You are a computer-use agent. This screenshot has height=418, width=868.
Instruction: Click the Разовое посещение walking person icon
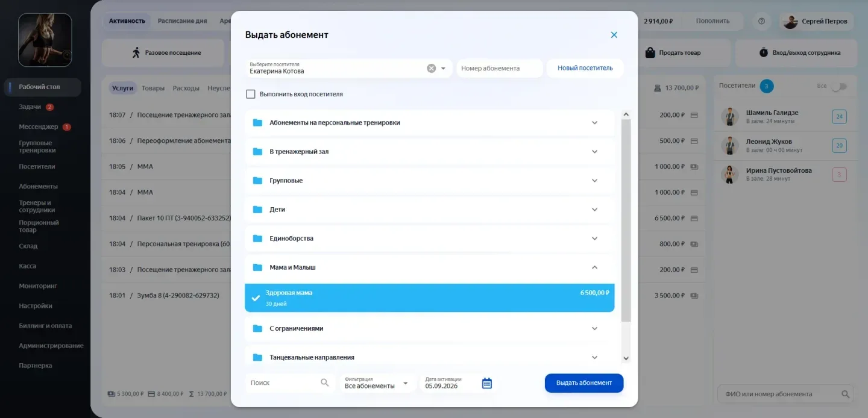pyautogui.click(x=136, y=52)
